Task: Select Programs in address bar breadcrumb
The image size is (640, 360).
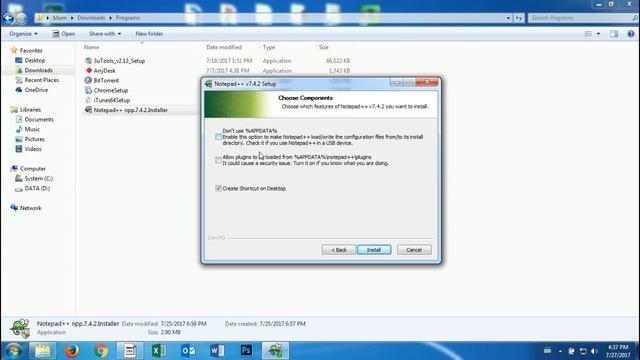Action: [x=127, y=18]
